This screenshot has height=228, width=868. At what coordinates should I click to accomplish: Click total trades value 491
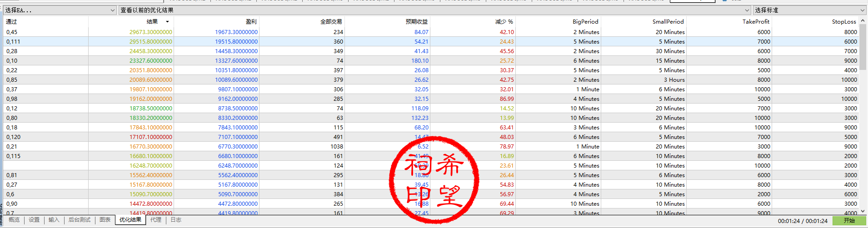pos(338,137)
